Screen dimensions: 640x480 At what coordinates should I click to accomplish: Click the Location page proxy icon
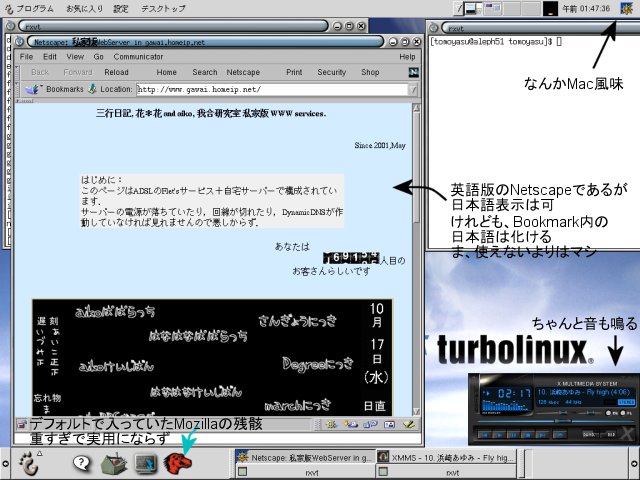[x=93, y=89]
